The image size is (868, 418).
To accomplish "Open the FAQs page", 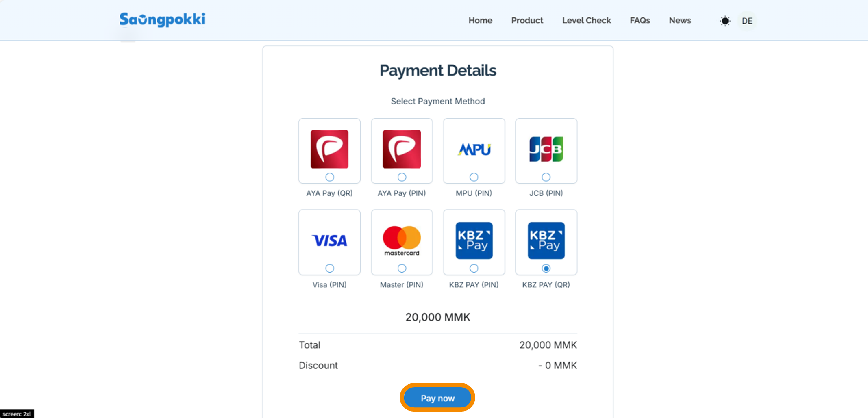I will coord(640,20).
